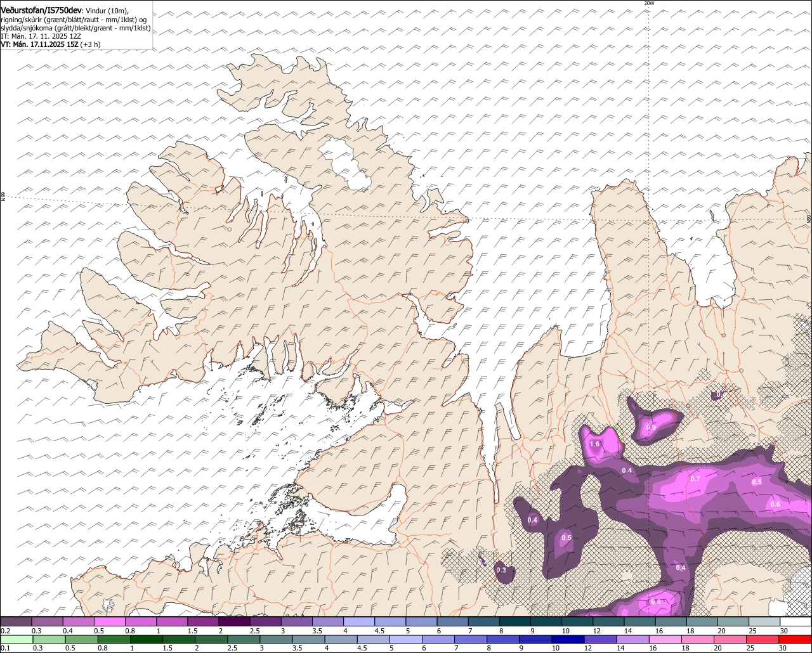Select upper legend swatch starting at 0.2
This screenshot has width=812, height=653.
click(16, 621)
